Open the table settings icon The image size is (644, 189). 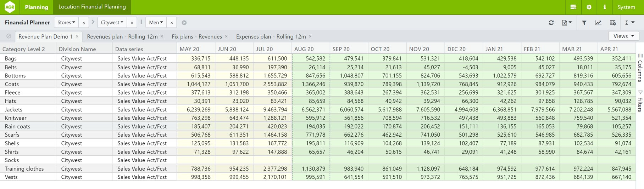613,23
